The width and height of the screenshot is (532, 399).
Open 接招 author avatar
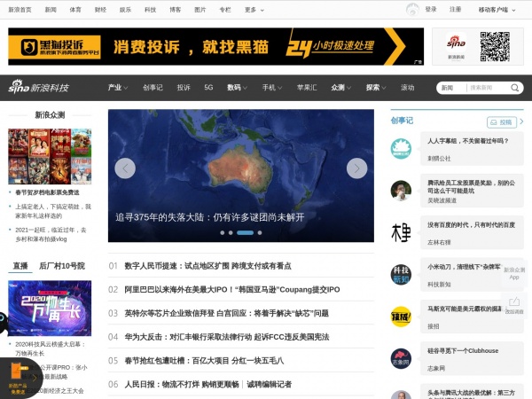pos(401,317)
